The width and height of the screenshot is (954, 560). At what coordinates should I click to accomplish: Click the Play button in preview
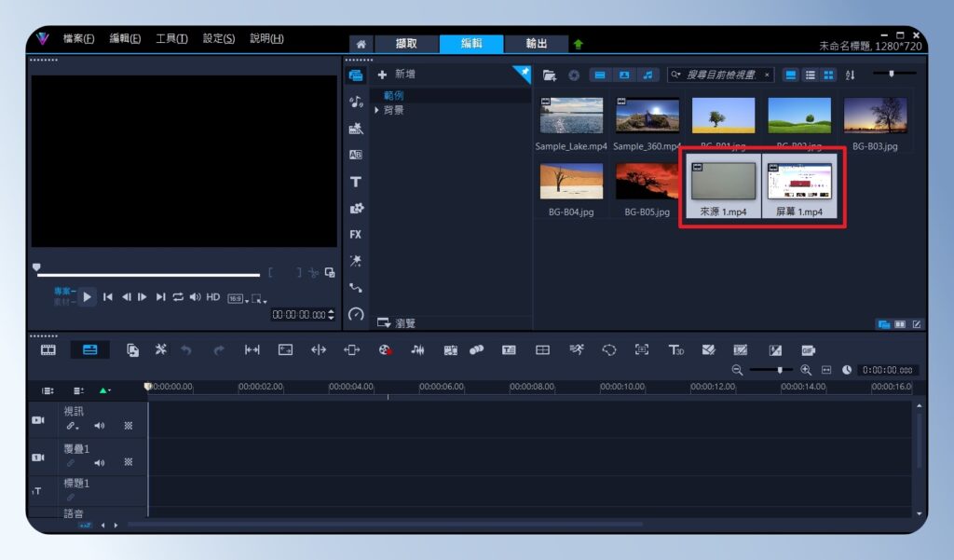point(87,297)
